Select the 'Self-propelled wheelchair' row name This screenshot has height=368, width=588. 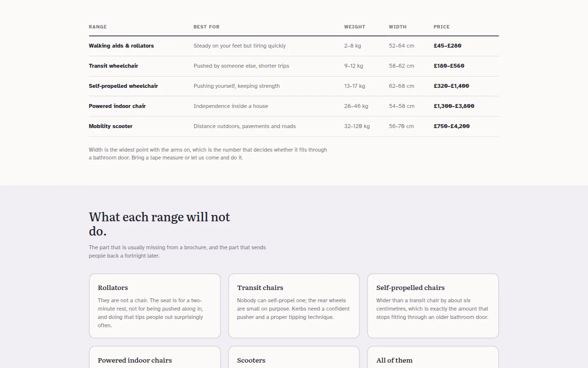(x=123, y=86)
